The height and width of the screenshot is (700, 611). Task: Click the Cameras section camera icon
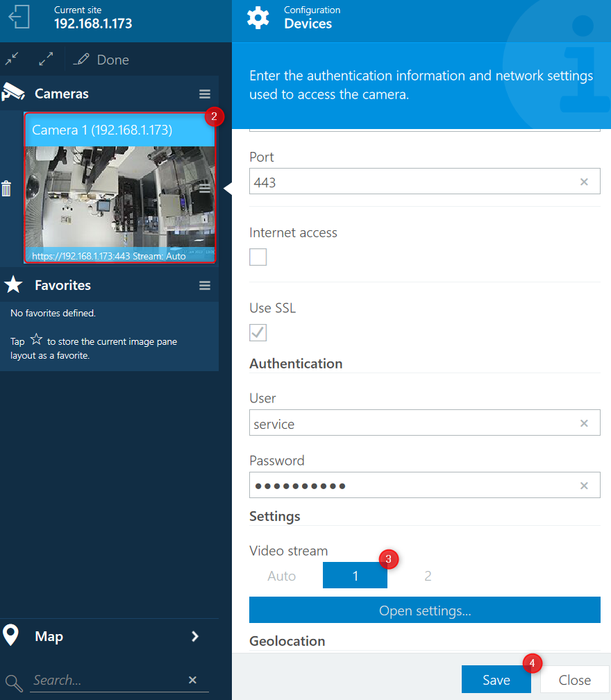13,92
